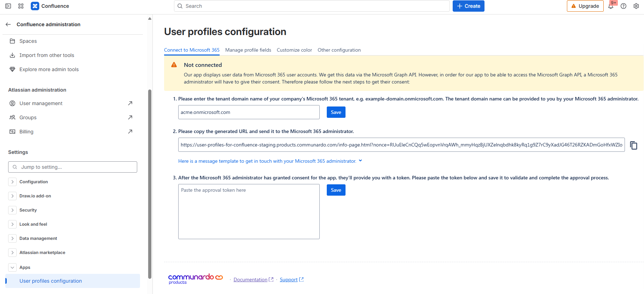Viewport: 644px width, 294px height.
Task: Expand the message template disclosure link
Action: 270,161
